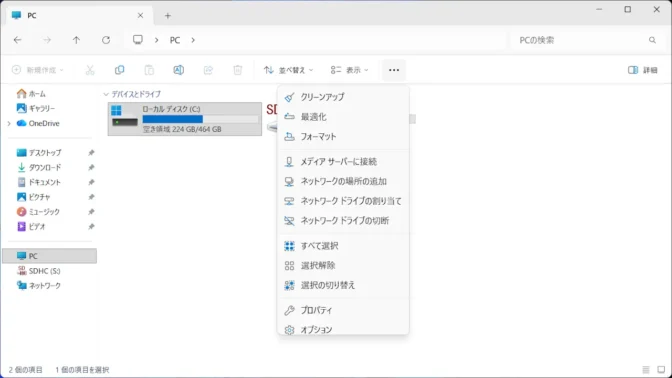The height and width of the screenshot is (378, 672).
Task: Click chevron after PC in address bar
Action: pos(193,40)
